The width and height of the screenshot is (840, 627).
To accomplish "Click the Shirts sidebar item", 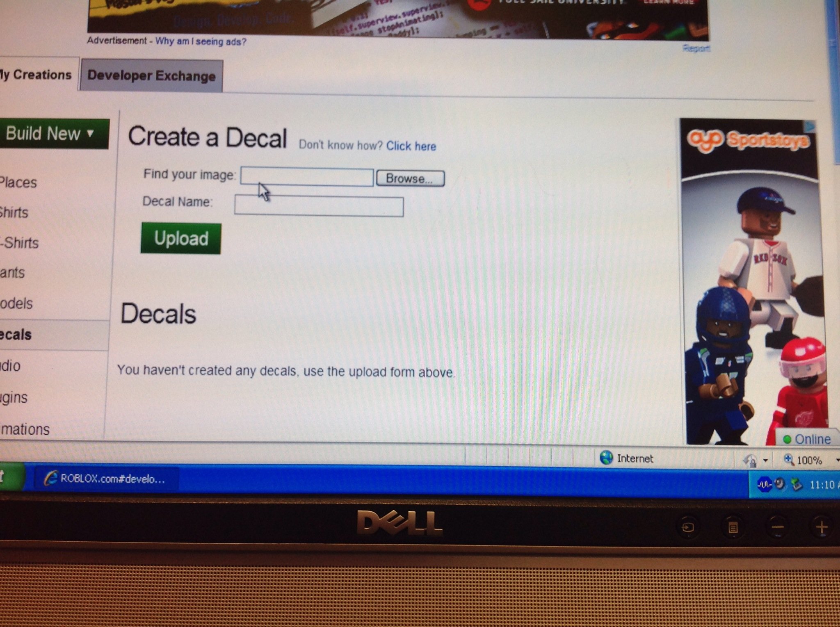I will pyautogui.click(x=13, y=212).
